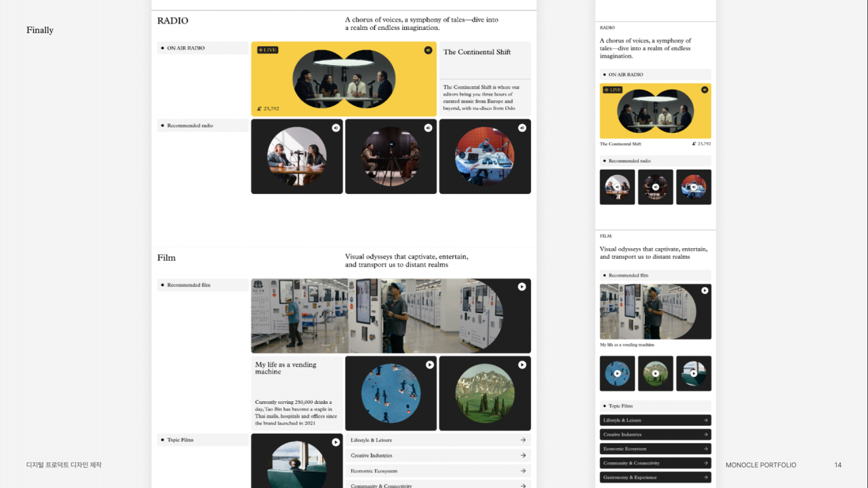Play the desktop skydivers film thumbnail
Viewport: 868px width, 488px height.
click(429, 365)
